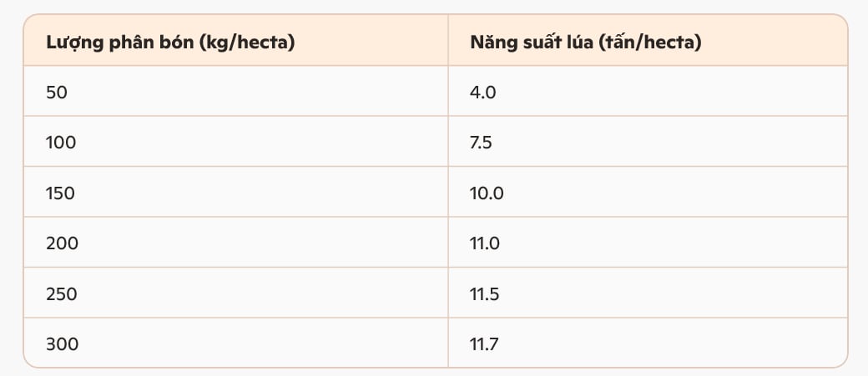This screenshot has height=376, width=868.
Task: Select the cell with fertilizer value 50
Action: click(x=236, y=91)
